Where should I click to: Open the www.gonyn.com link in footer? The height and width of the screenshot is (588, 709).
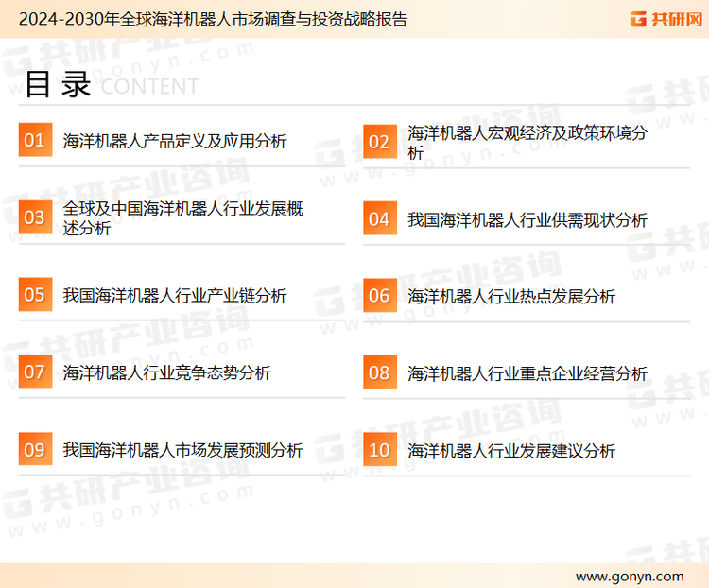click(630, 577)
